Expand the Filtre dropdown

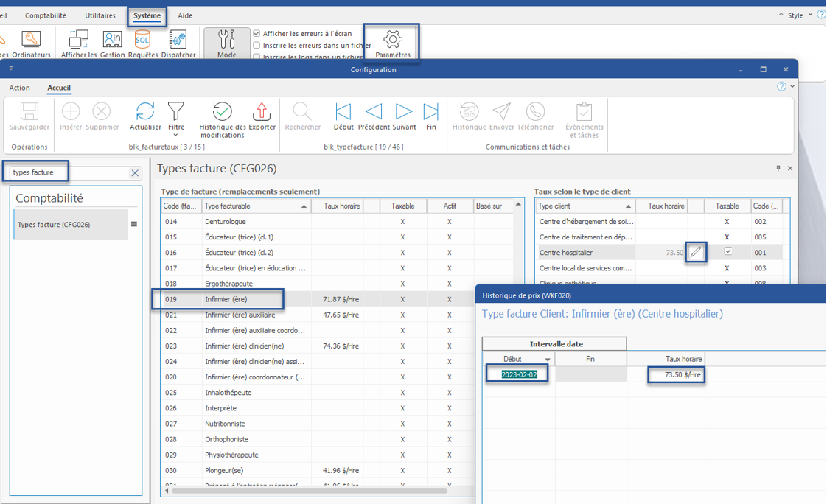point(175,135)
